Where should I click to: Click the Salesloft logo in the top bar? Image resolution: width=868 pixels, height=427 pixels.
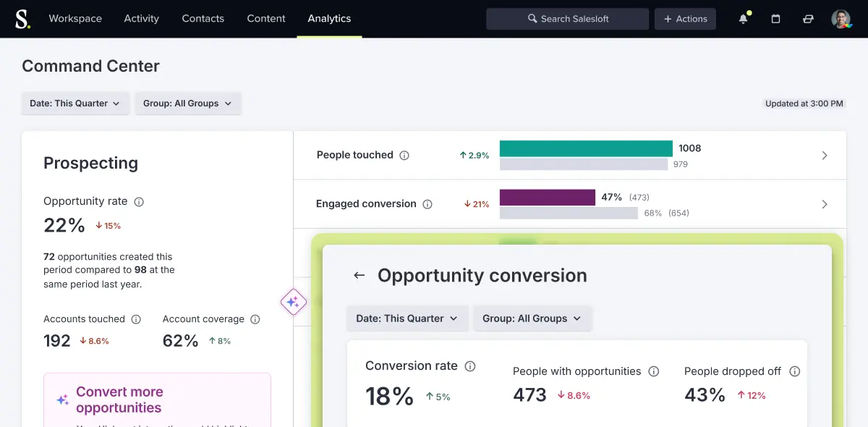coord(23,19)
